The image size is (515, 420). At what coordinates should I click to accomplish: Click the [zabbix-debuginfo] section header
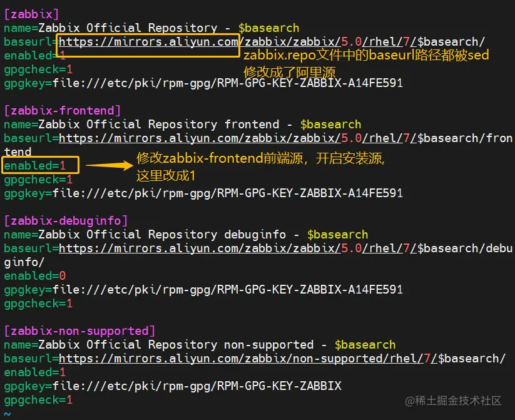(66, 220)
